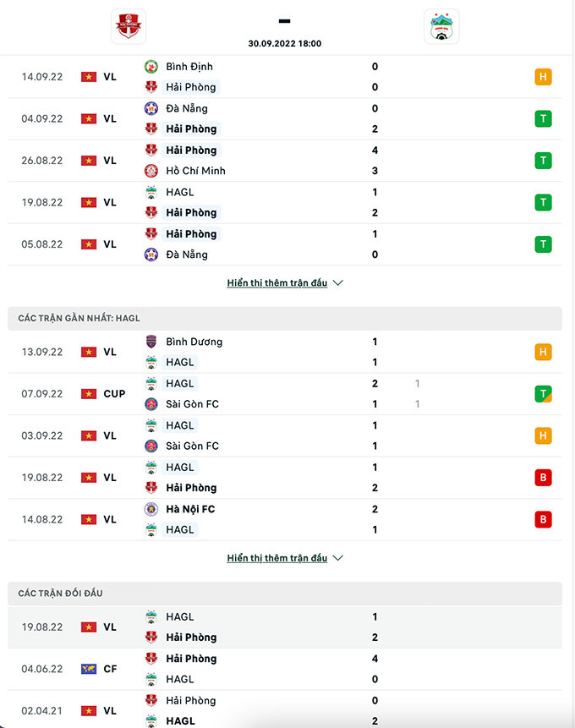Click the HAGL club logo in header
This screenshot has width=575, height=728.
pyautogui.click(x=441, y=26)
